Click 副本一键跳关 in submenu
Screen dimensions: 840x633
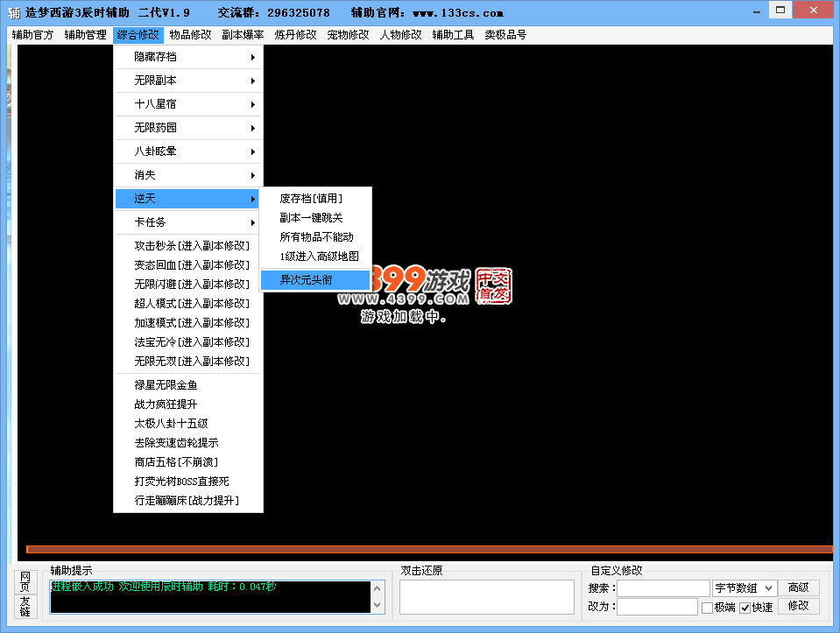315,217
